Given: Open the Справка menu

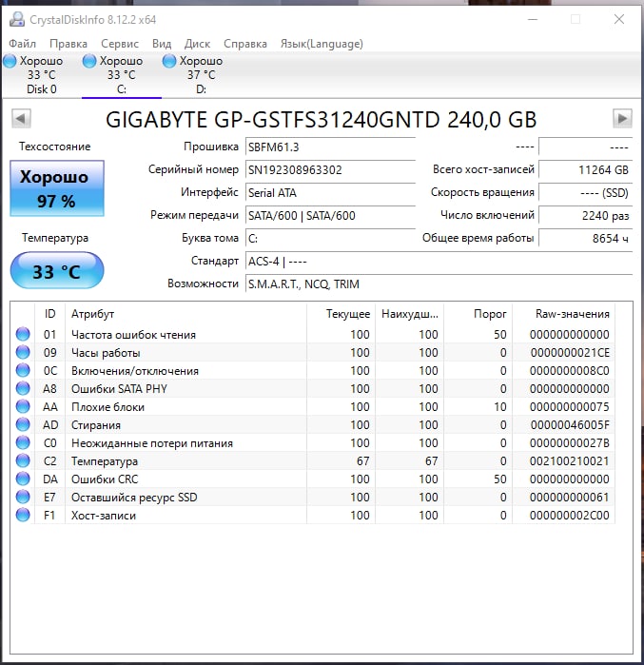Looking at the screenshot, I should pyautogui.click(x=245, y=44).
